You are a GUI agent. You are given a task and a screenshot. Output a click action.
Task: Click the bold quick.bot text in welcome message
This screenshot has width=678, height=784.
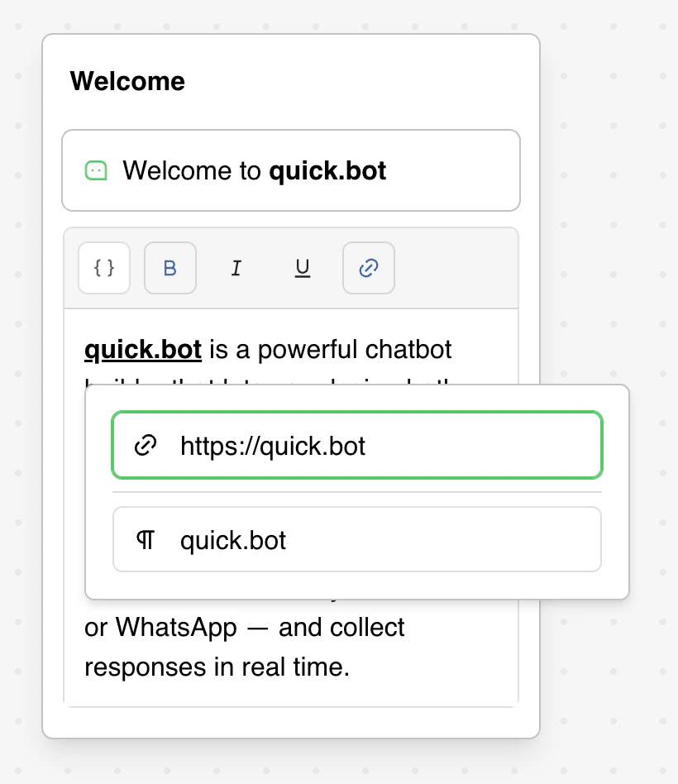click(x=327, y=170)
